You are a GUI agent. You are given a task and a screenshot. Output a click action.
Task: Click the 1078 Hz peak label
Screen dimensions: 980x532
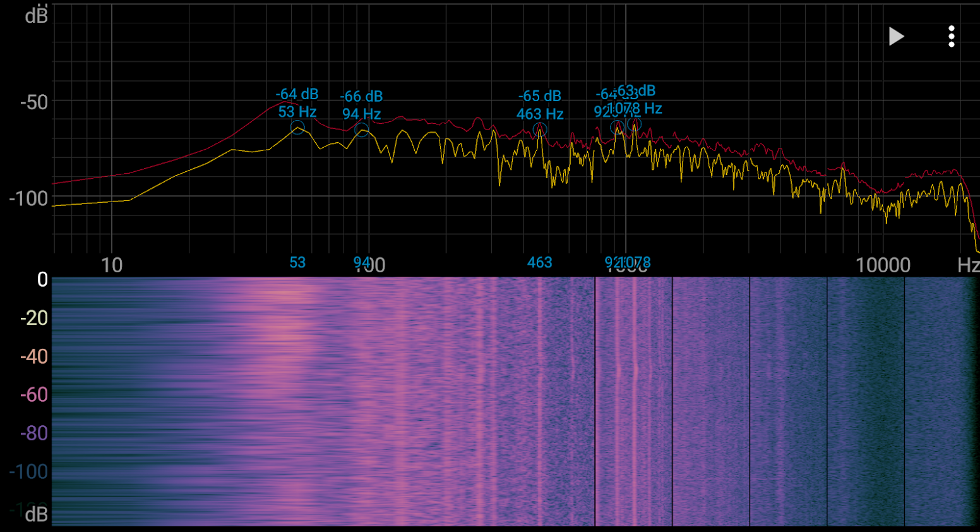[x=635, y=100]
